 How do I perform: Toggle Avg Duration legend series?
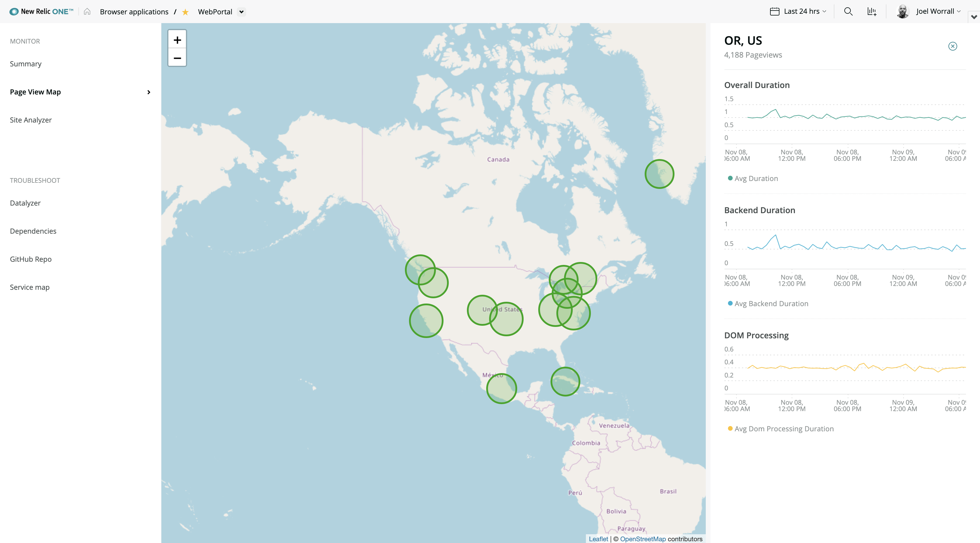coord(753,178)
